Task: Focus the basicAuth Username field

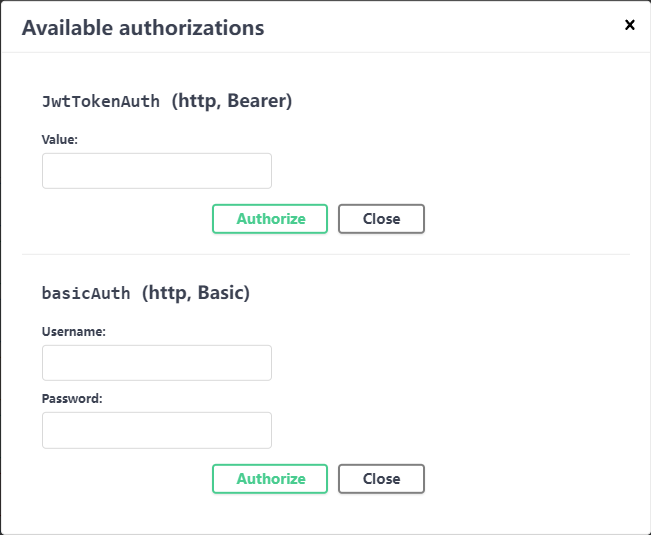Action: (157, 363)
